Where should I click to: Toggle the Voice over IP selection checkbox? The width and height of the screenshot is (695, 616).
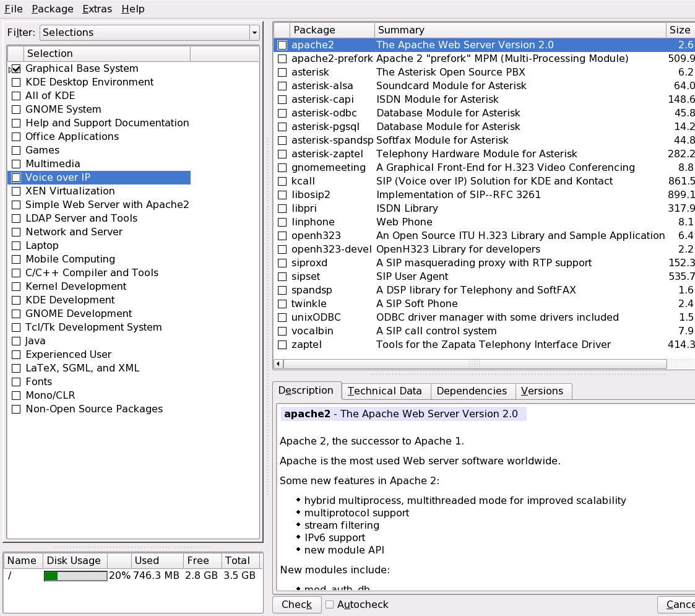coord(16,178)
